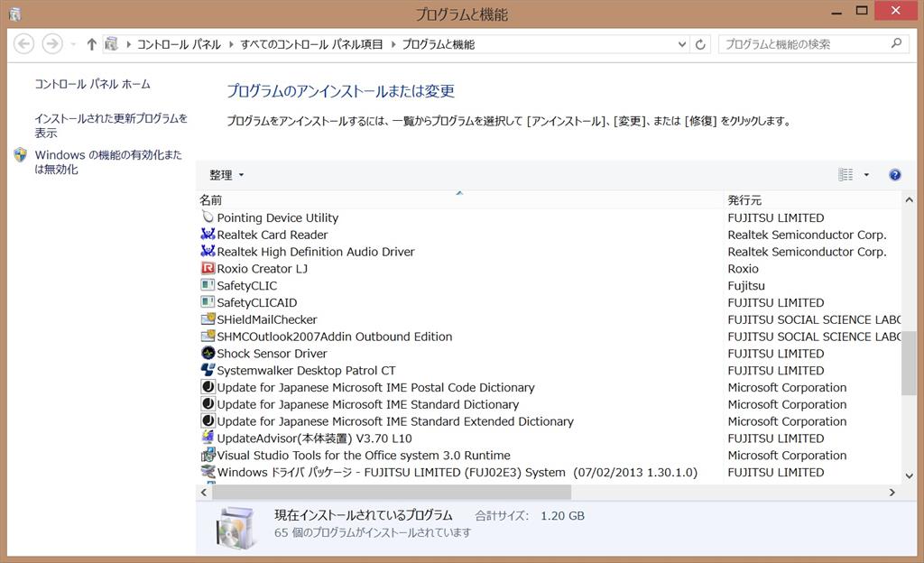Click the vertical scrollbar thumb

[x=909, y=363]
